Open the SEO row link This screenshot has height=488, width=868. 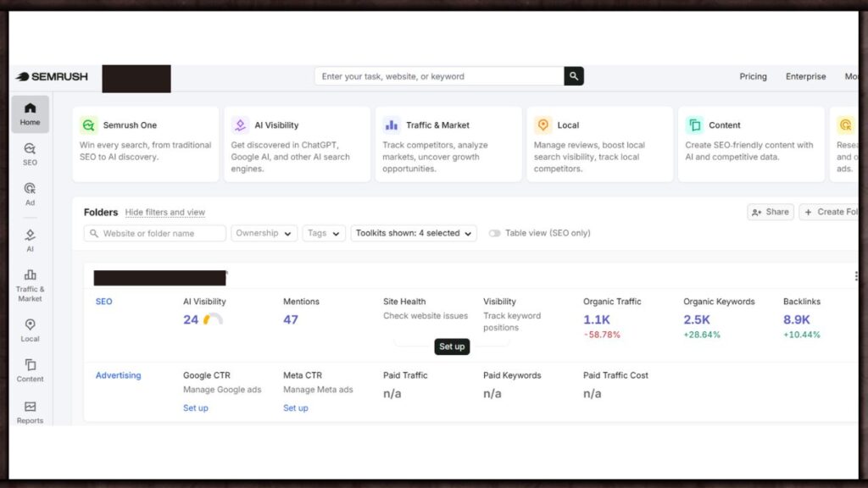(x=103, y=302)
